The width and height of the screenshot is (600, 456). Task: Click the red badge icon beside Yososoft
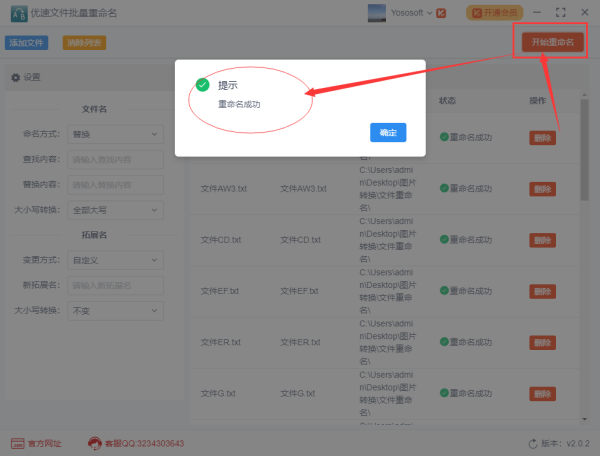441,13
